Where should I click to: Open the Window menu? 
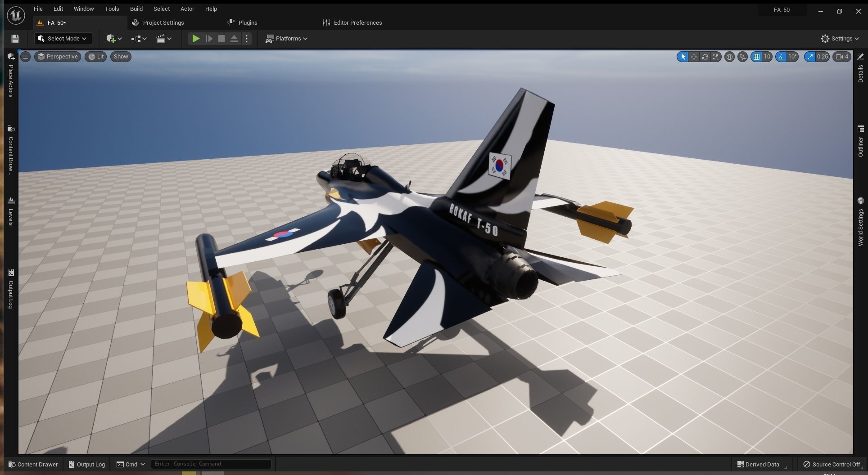(x=84, y=9)
